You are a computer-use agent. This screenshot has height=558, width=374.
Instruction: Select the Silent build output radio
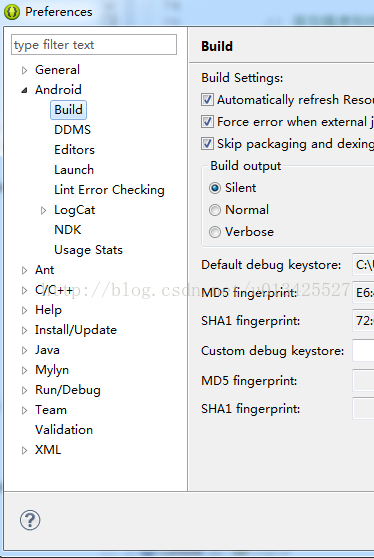215,188
